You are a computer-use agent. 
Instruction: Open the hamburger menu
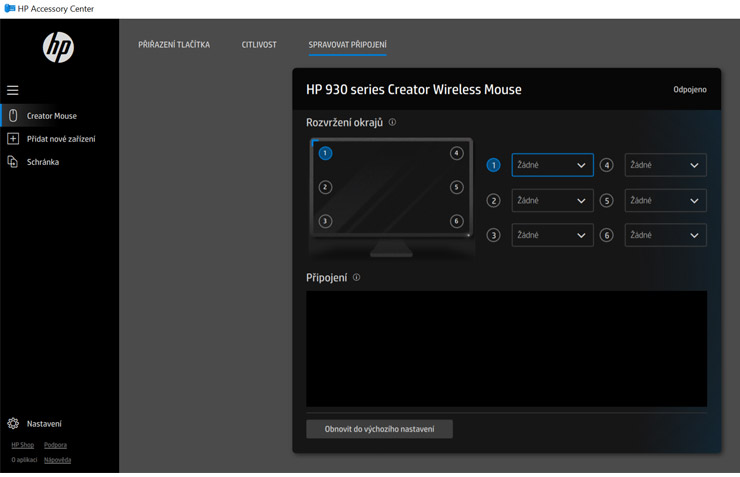pos(13,90)
